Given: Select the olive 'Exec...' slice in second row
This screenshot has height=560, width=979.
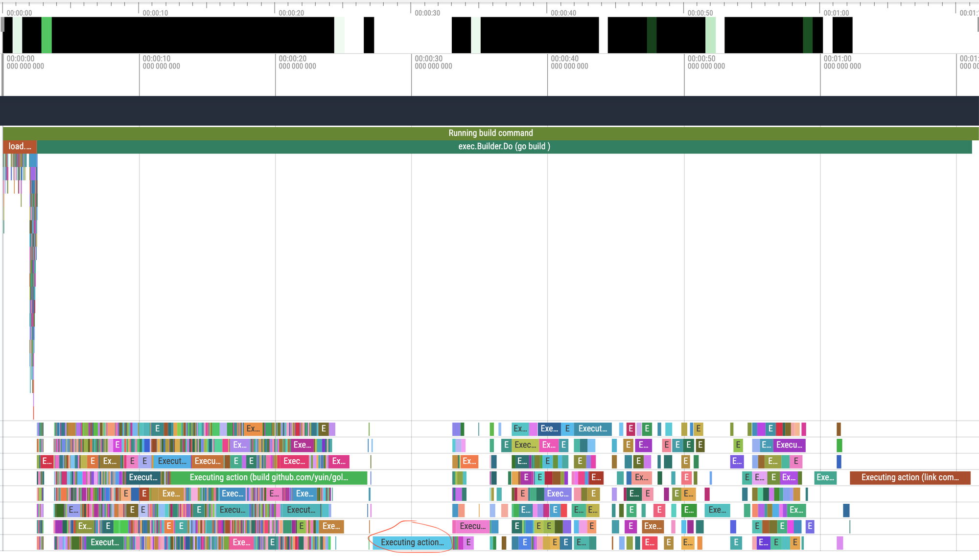Looking at the screenshot, I should pyautogui.click(x=525, y=445).
